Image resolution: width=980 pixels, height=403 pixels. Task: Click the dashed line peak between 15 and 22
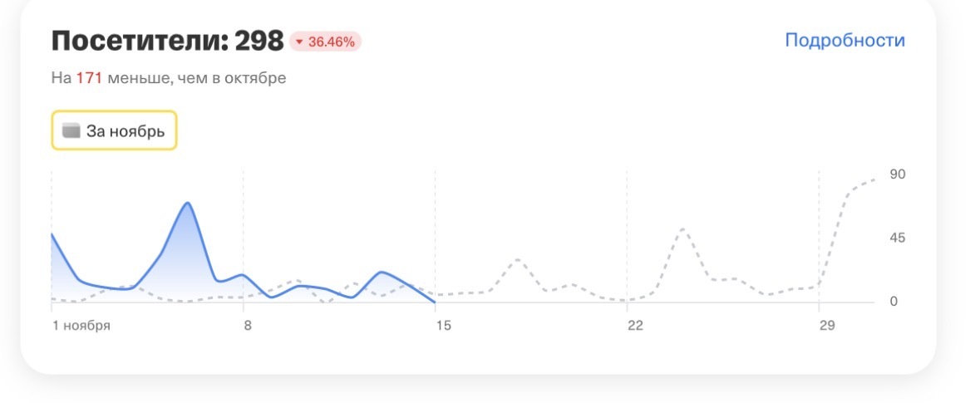coord(516,259)
